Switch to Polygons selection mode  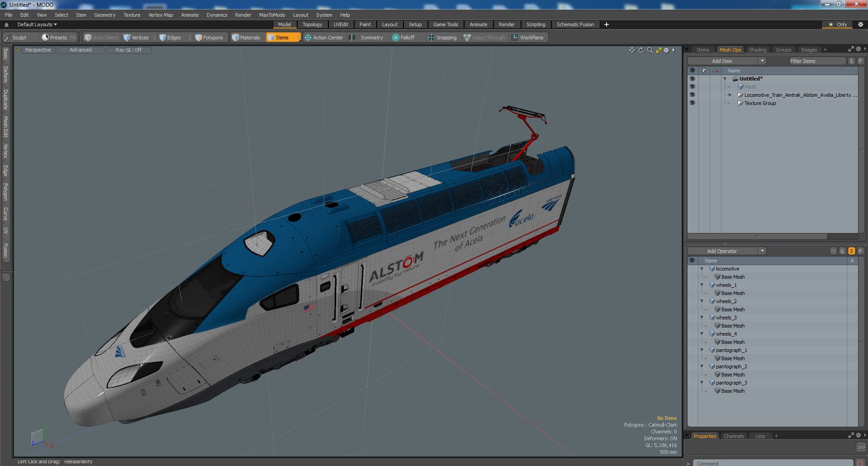click(x=209, y=38)
